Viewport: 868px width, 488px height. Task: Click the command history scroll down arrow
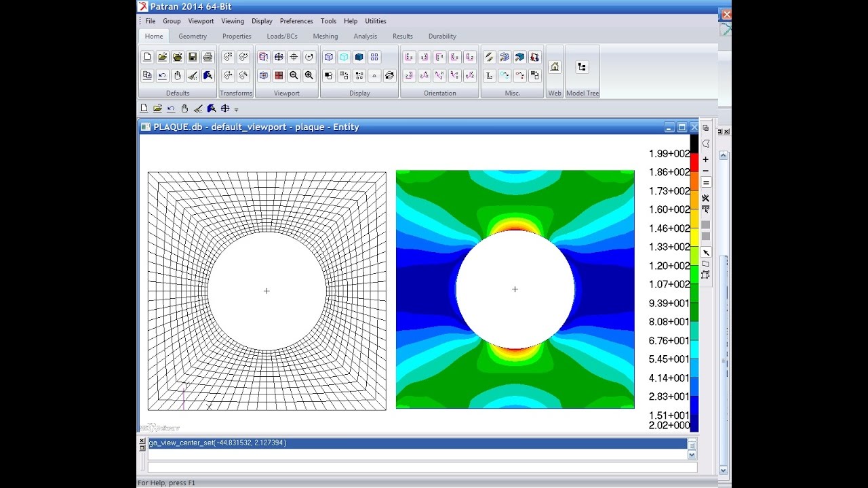click(x=692, y=455)
